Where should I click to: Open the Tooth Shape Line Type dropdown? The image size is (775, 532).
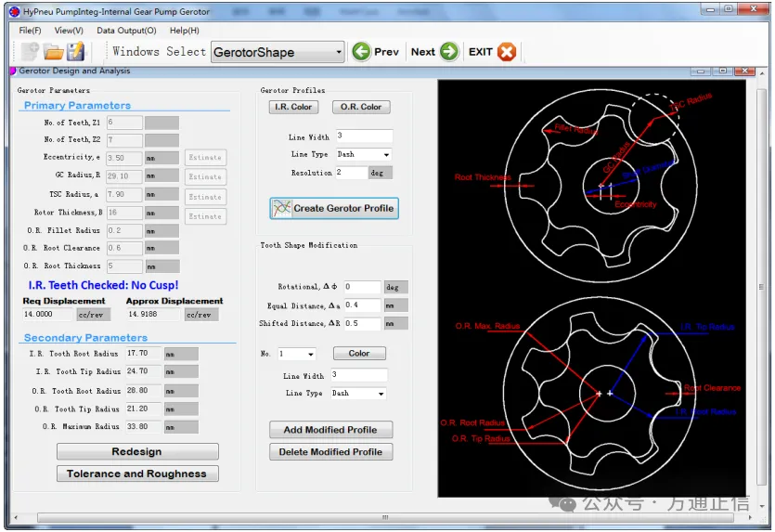[358, 393]
